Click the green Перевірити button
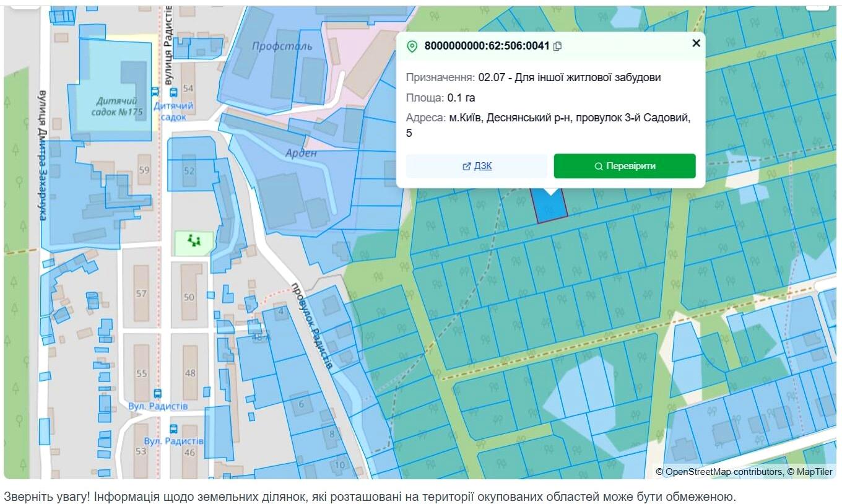The height and width of the screenshot is (504, 842). coord(625,166)
